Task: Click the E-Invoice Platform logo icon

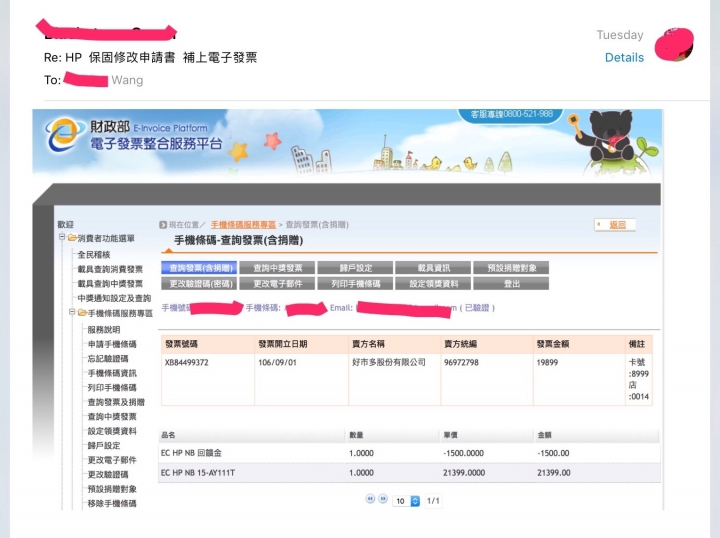Action: [x=63, y=134]
